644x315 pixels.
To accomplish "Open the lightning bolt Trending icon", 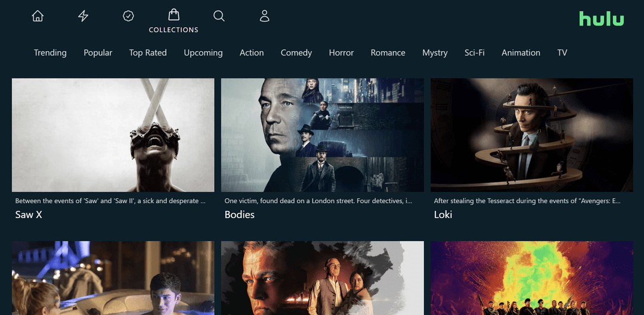I will pyautogui.click(x=83, y=16).
